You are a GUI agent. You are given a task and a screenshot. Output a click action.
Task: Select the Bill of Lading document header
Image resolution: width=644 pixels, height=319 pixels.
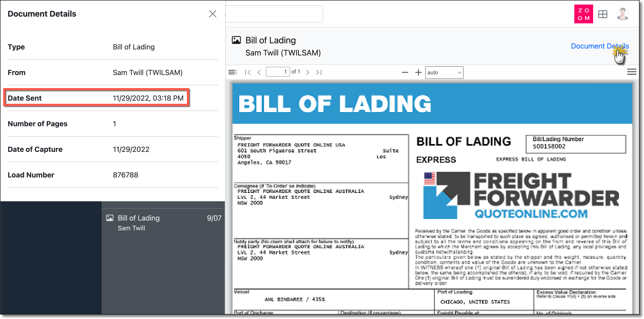coord(271,40)
